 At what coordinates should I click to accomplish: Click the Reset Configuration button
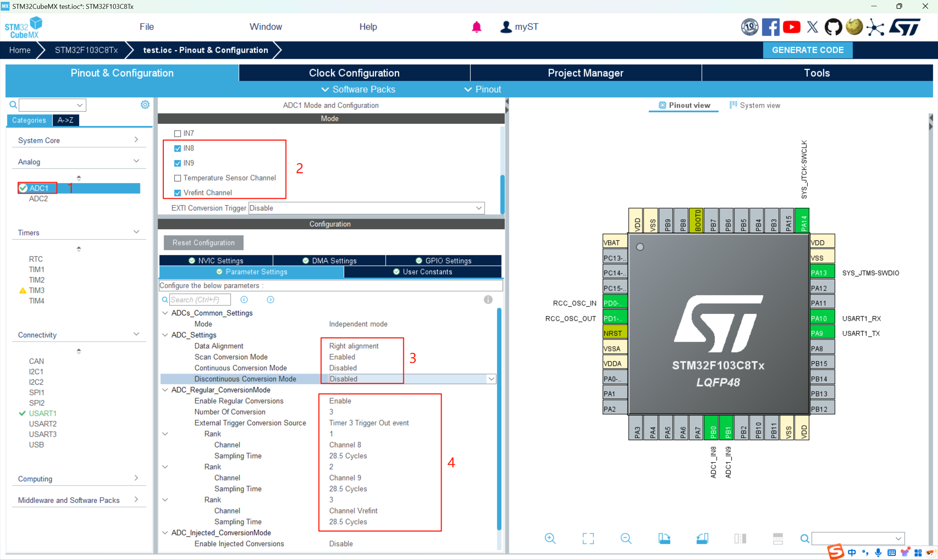(x=203, y=242)
